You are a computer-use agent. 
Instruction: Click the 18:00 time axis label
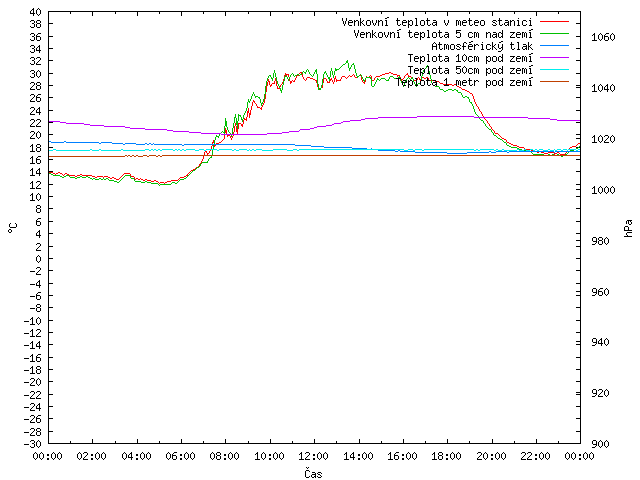[x=447, y=456]
